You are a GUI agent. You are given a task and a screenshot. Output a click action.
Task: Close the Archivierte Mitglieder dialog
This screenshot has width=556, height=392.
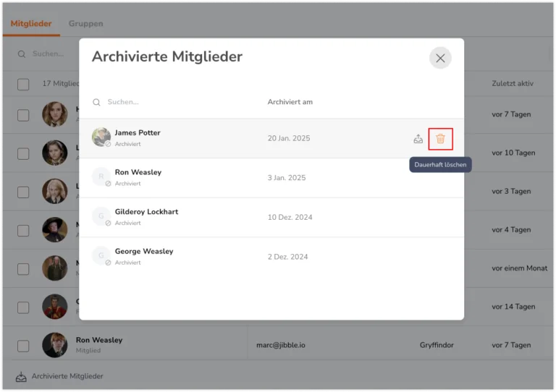[440, 58]
